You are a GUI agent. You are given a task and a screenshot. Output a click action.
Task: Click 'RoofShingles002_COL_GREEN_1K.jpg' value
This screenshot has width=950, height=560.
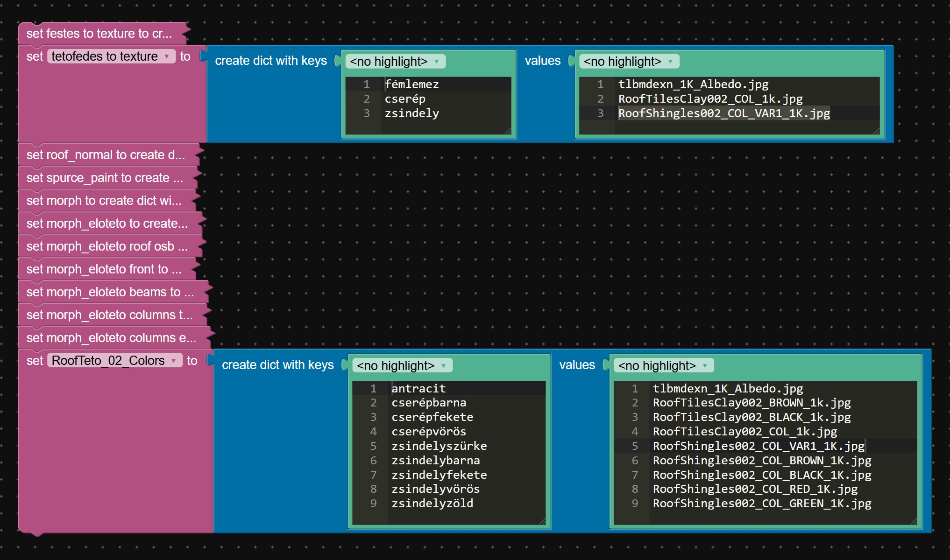[762, 504]
